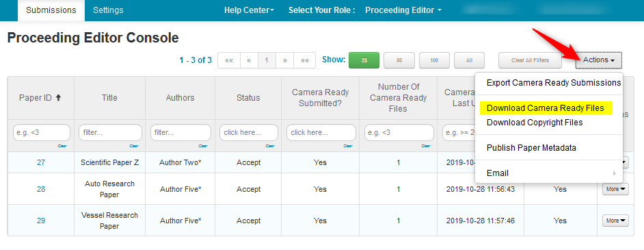Click the Clear All Filters button
Screen dimensions: 644x250
point(530,60)
